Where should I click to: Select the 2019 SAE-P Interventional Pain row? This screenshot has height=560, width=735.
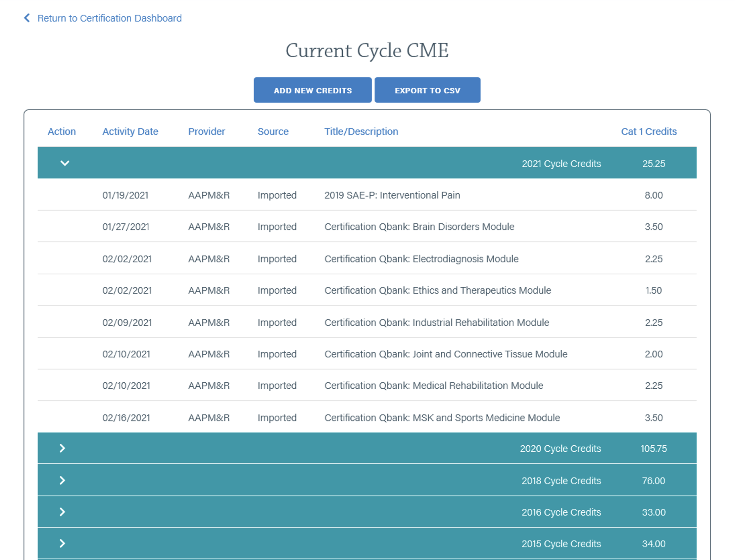click(x=392, y=195)
